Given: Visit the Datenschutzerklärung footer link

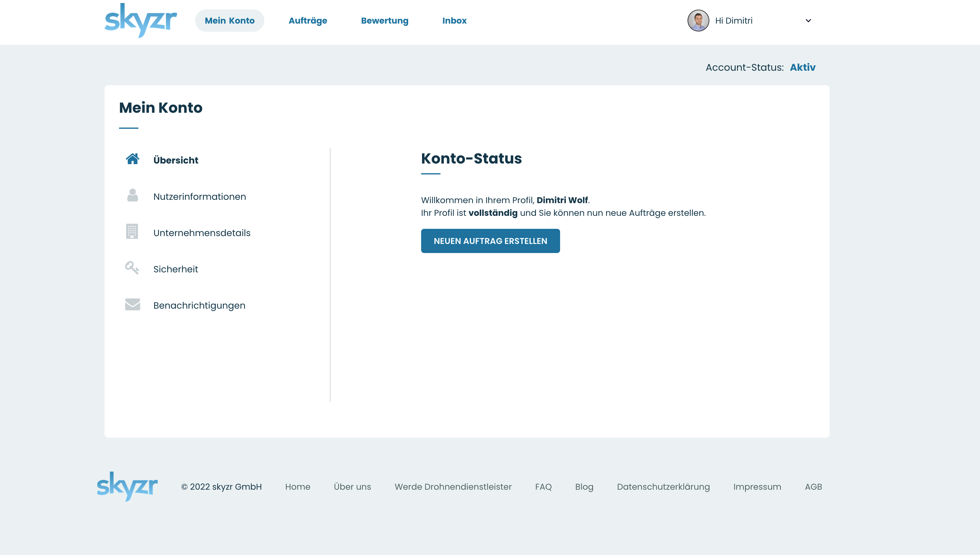Looking at the screenshot, I should pyautogui.click(x=663, y=487).
